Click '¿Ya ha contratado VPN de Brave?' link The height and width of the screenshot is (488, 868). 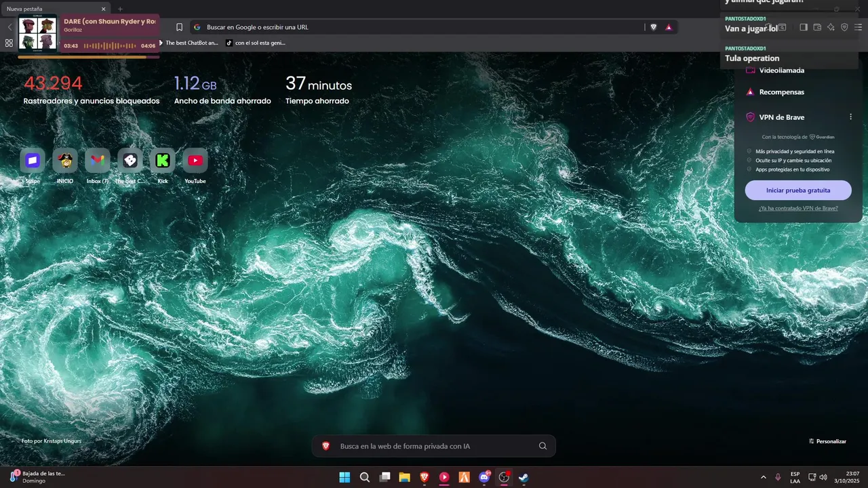coord(798,208)
